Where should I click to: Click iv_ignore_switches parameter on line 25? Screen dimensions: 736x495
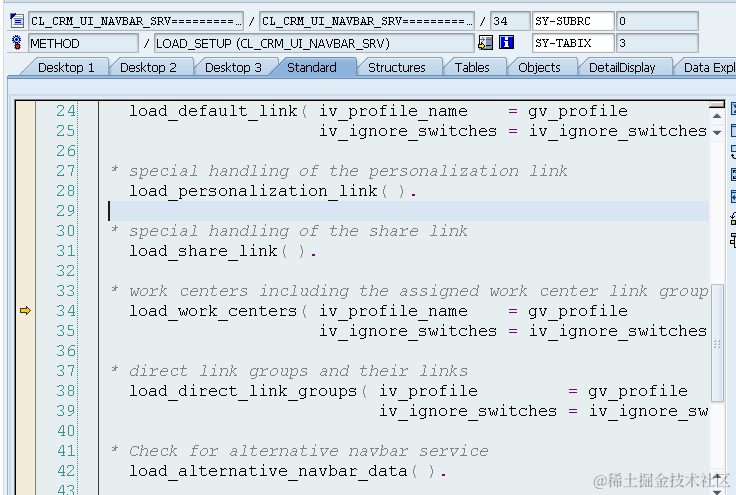[x=408, y=131]
